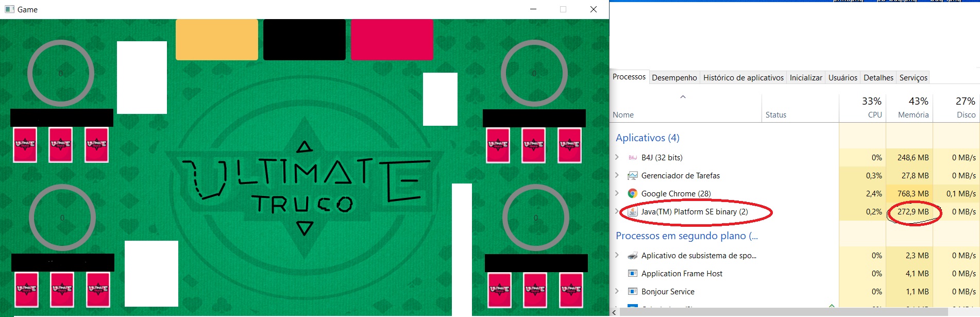The width and height of the screenshot is (980, 317).
Task: Open the Serviços tab
Action: (913, 78)
